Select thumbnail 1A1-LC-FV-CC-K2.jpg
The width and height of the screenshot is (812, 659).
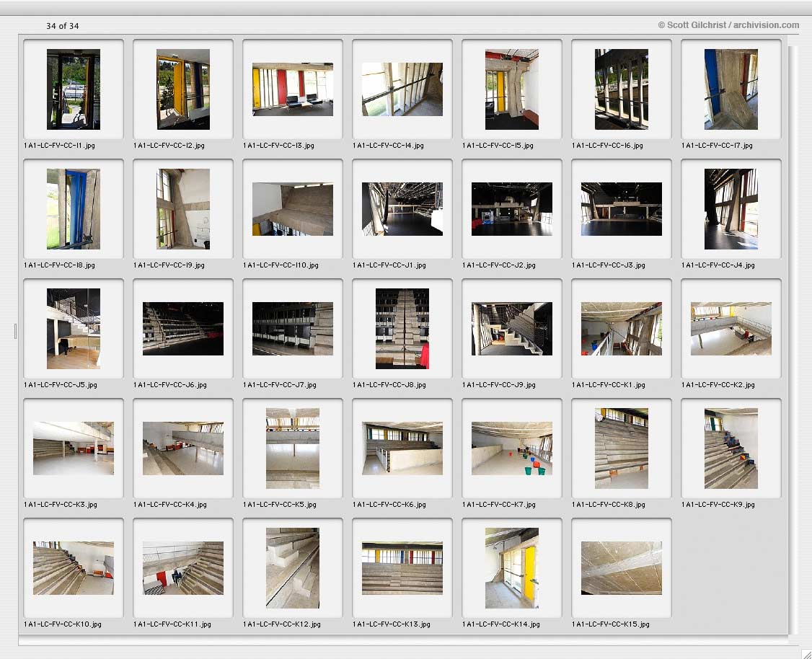[731, 329]
